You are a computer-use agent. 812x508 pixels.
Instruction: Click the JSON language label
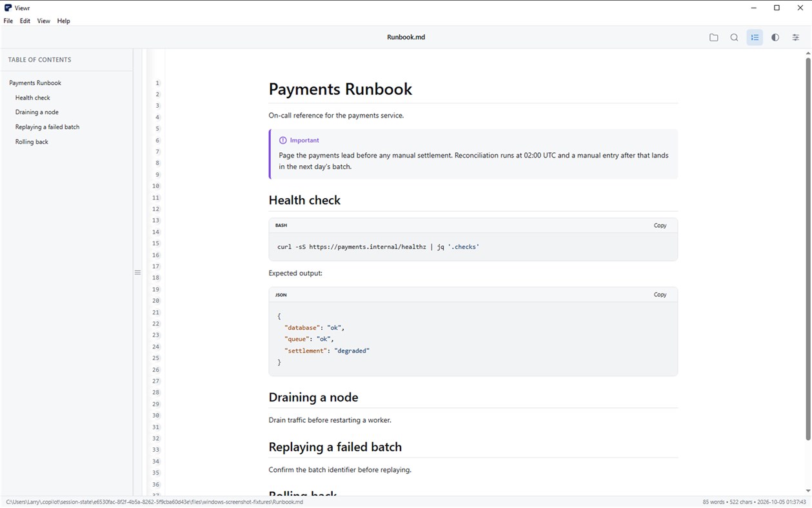281,294
